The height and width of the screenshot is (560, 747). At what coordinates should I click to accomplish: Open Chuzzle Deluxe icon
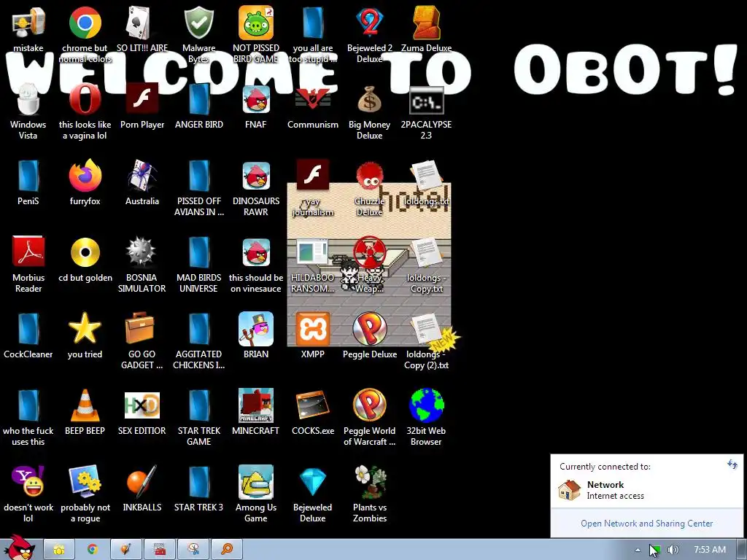[x=369, y=176]
